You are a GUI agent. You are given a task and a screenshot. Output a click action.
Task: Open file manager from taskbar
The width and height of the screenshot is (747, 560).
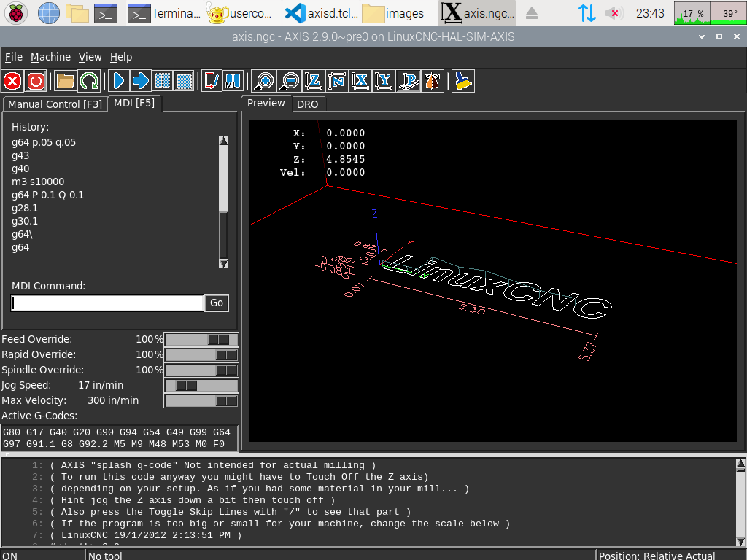(77, 13)
